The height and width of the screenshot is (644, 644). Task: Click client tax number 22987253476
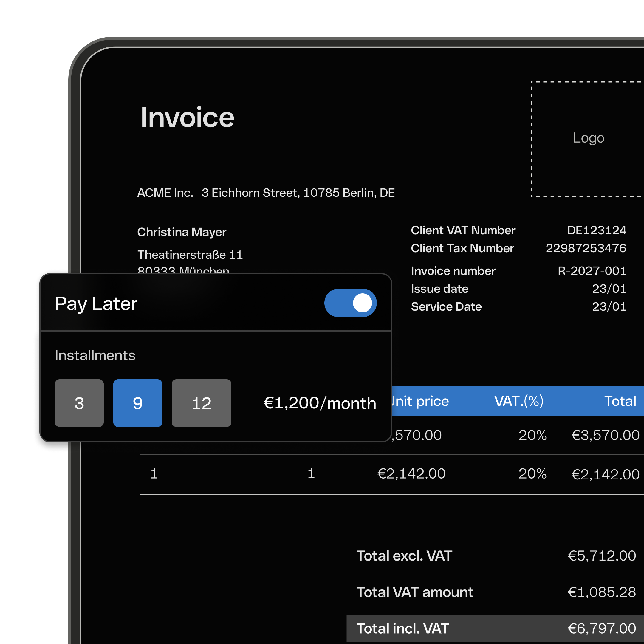point(586,248)
